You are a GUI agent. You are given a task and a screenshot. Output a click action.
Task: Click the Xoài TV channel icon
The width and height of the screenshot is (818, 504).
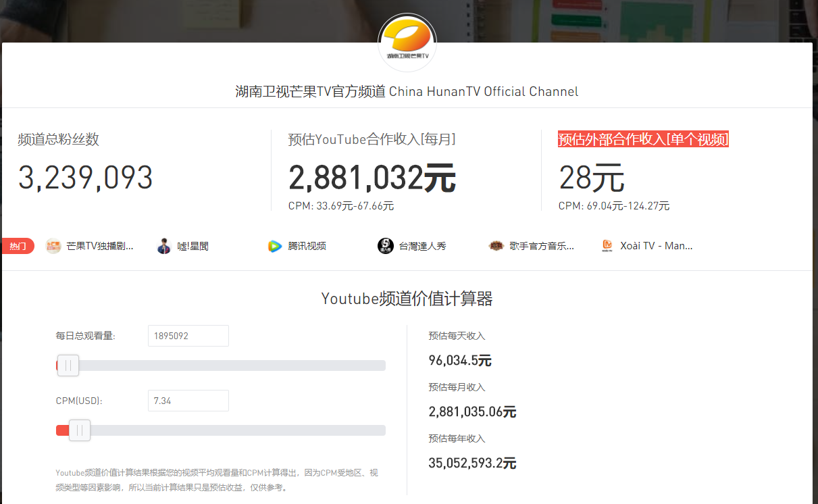[607, 246]
